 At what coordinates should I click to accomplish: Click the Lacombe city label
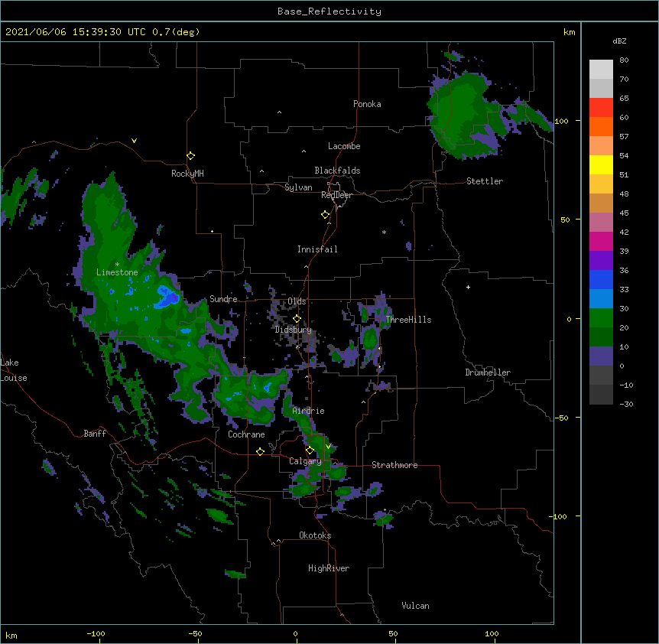tap(344, 146)
